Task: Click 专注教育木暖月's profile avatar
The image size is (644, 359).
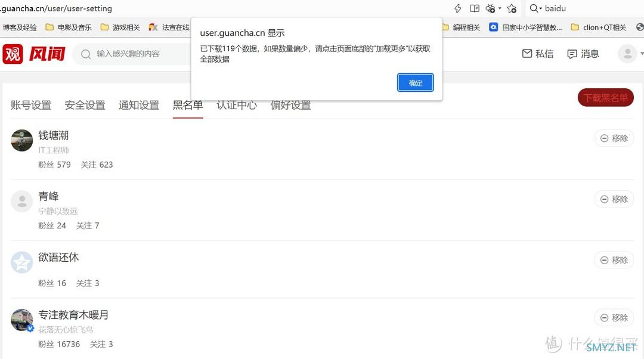Action: click(21, 320)
